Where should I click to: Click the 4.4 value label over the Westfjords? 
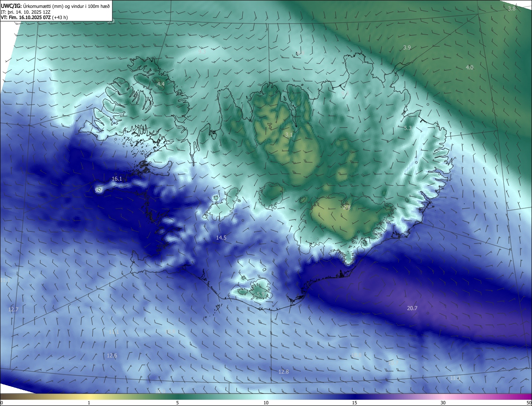pyautogui.click(x=161, y=84)
